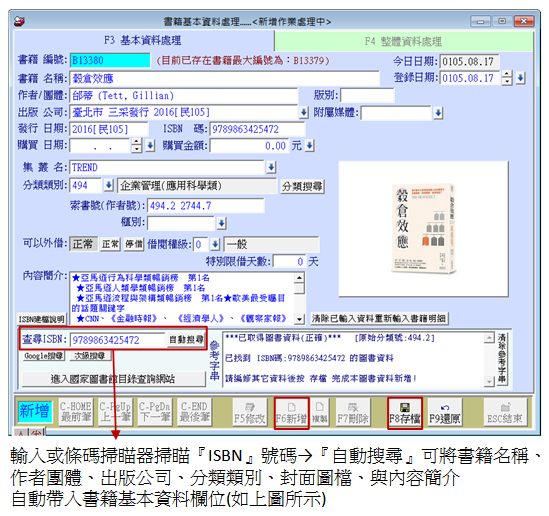The image size is (549, 516).
Task: Open the 集叢名 series dropdown
Action: (x=271, y=167)
